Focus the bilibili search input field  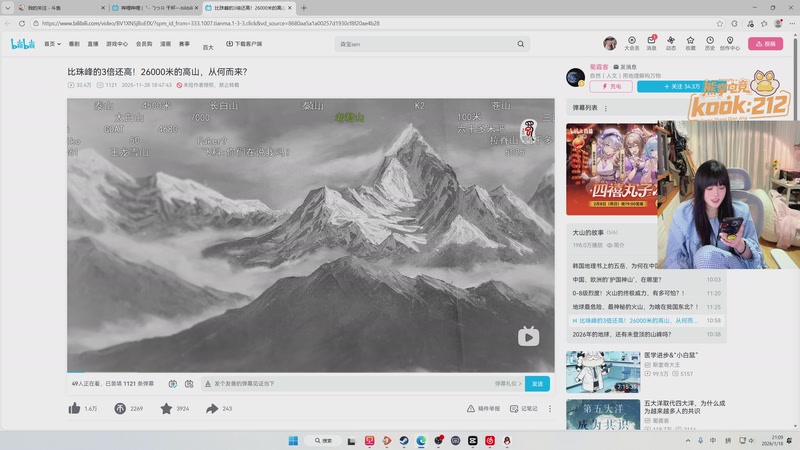[426, 44]
